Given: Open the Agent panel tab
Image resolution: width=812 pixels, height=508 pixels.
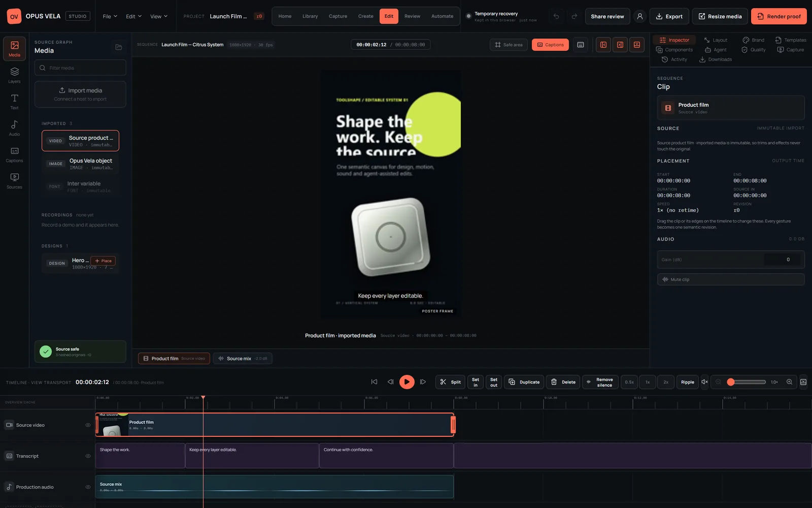Looking at the screenshot, I should pyautogui.click(x=716, y=50).
